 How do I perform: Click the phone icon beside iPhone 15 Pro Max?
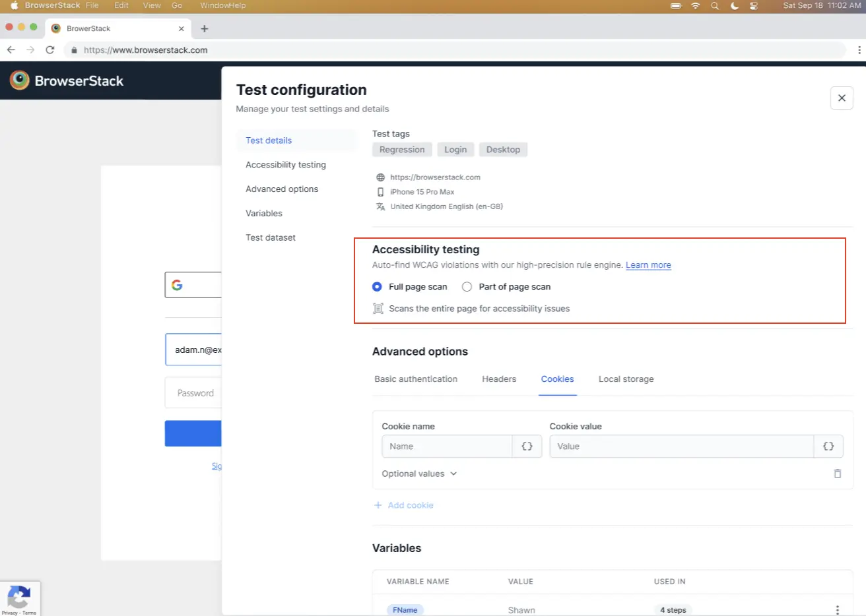coord(380,192)
